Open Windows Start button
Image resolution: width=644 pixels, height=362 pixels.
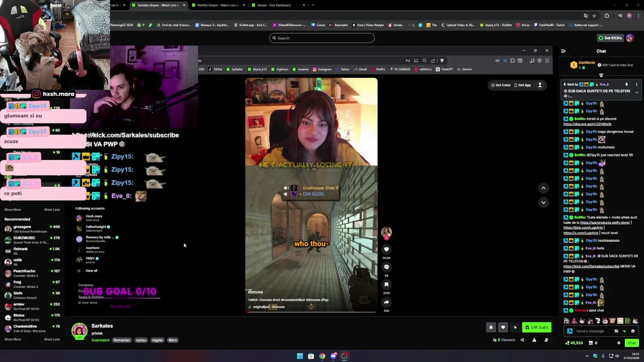click(x=300, y=356)
